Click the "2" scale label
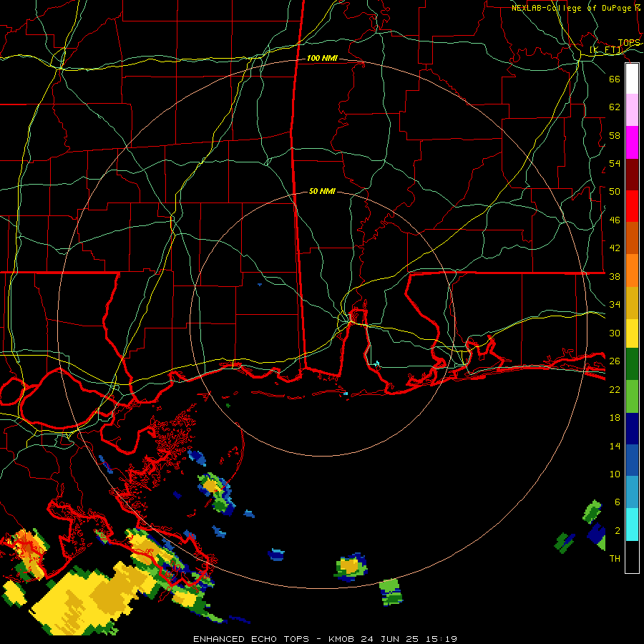Viewport: 644px width, 644px height. click(x=617, y=531)
